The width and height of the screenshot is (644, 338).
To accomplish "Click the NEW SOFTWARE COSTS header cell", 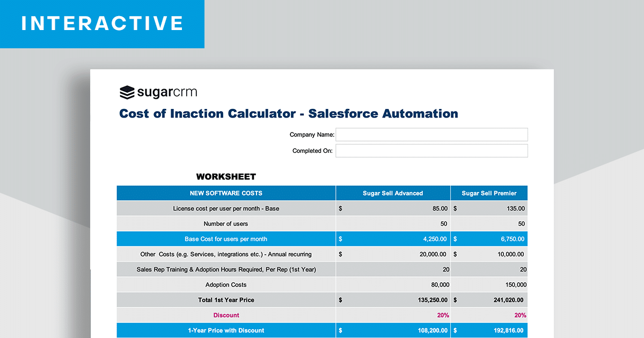I will click(x=226, y=193).
